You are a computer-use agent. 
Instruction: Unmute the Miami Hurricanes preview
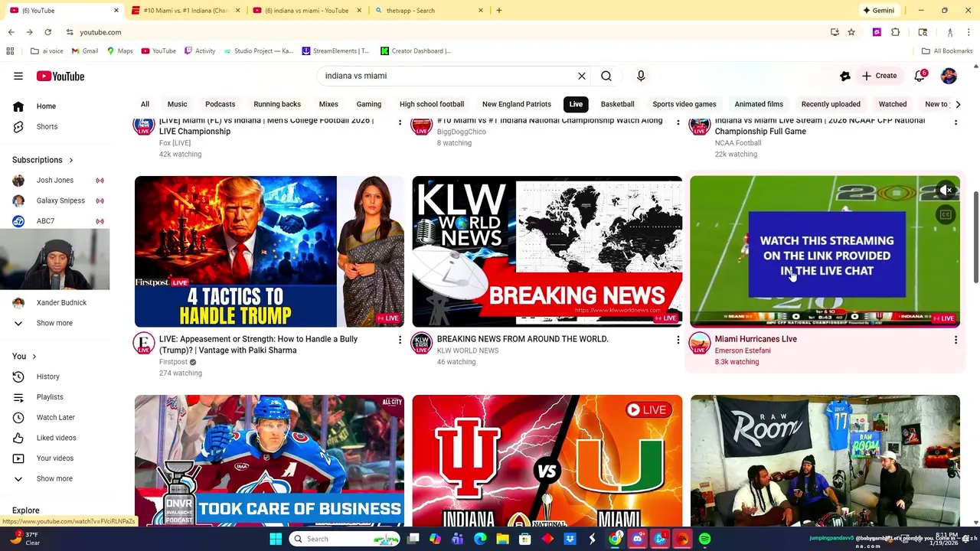point(946,190)
